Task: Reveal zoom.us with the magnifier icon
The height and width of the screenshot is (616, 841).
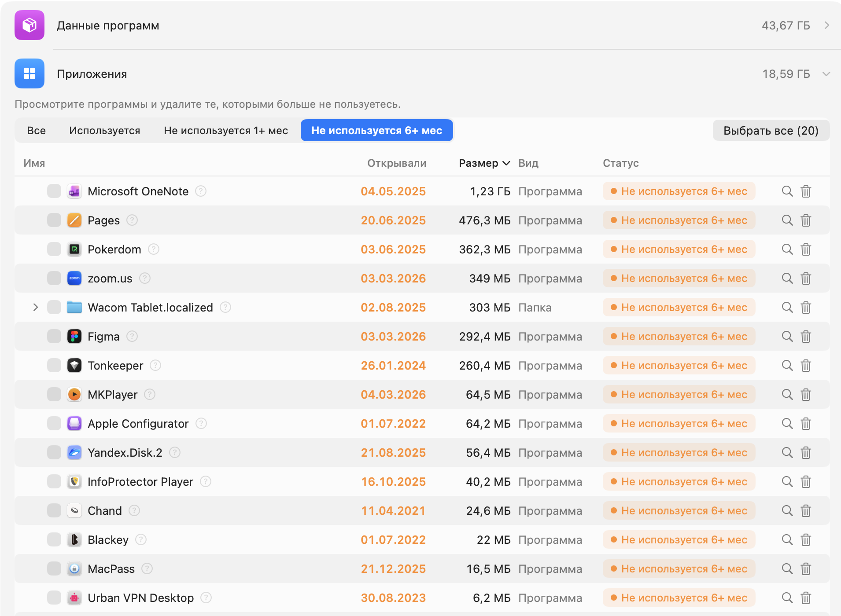Action: coord(787,279)
